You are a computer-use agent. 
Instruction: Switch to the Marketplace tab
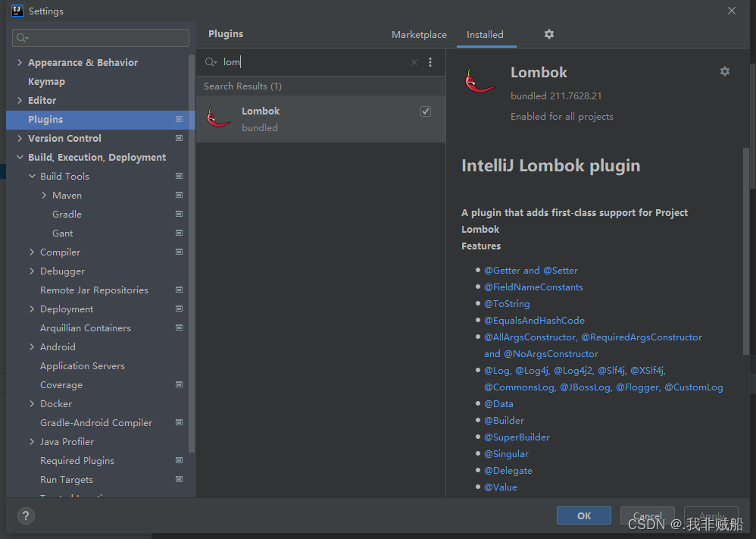(x=419, y=35)
